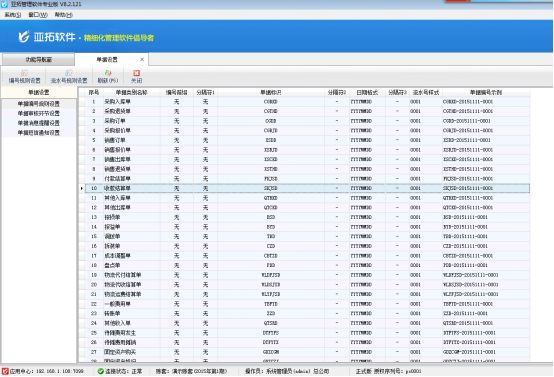
Task: Click the green refresh 刷新 icon
Action: pyautogui.click(x=108, y=73)
